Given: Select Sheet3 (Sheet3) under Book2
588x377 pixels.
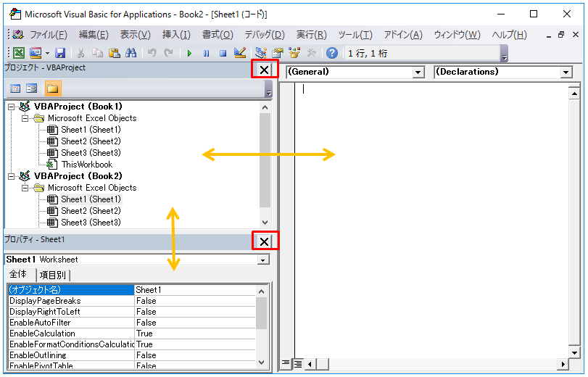Looking at the screenshot, I should pos(91,223).
